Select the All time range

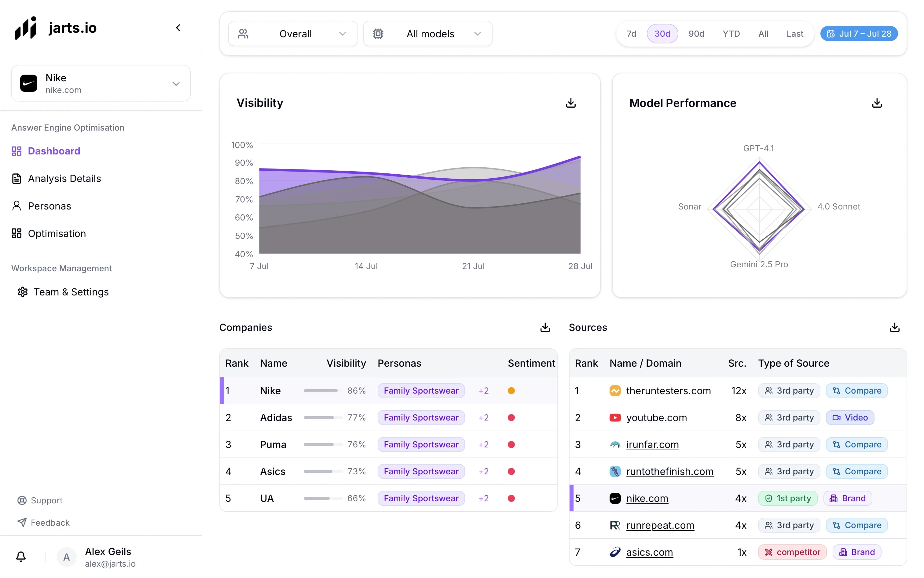coord(763,34)
